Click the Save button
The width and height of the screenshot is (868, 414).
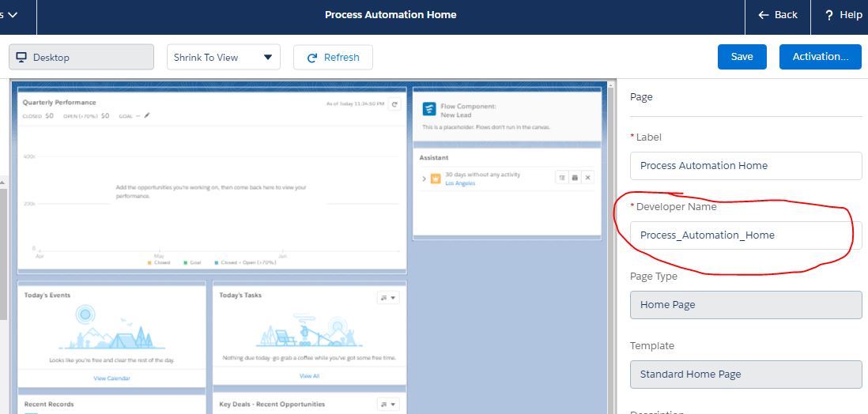coord(742,57)
